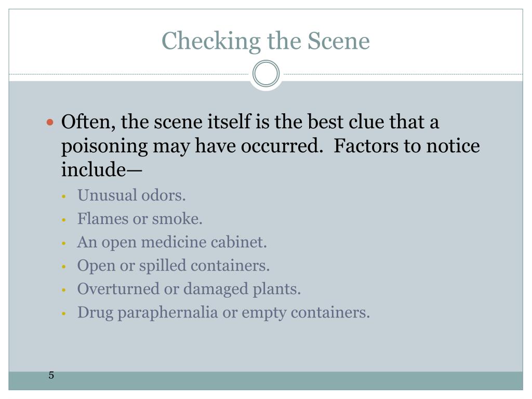The image size is (532, 399).
Task: Click the orange bullet beside 'Often'
Action: pyautogui.click(x=50, y=122)
